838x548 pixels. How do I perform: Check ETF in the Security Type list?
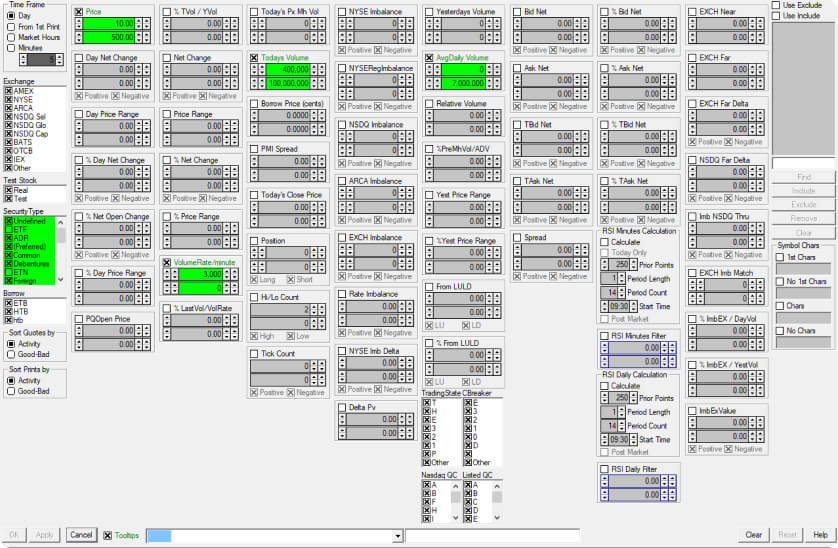click(9, 229)
